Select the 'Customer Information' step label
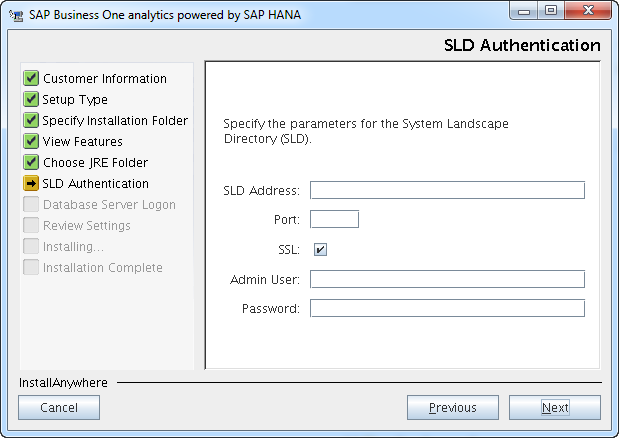The image size is (619, 438). click(105, 79)
